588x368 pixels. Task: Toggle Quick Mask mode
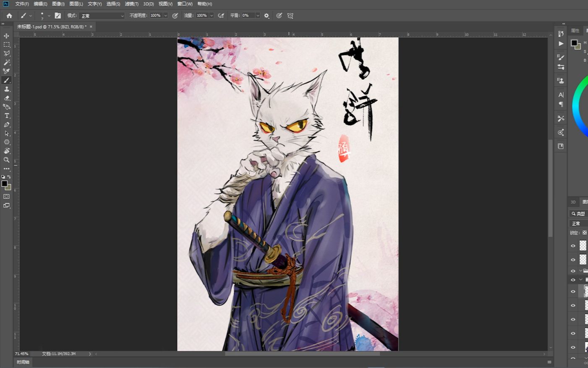pos(6,197)
